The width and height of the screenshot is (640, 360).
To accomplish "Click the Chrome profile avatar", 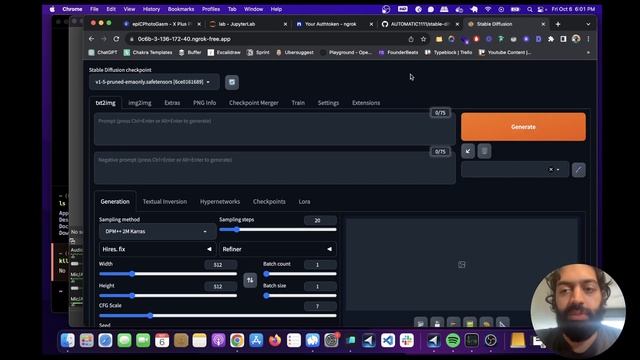I will [x=576, y=39].
